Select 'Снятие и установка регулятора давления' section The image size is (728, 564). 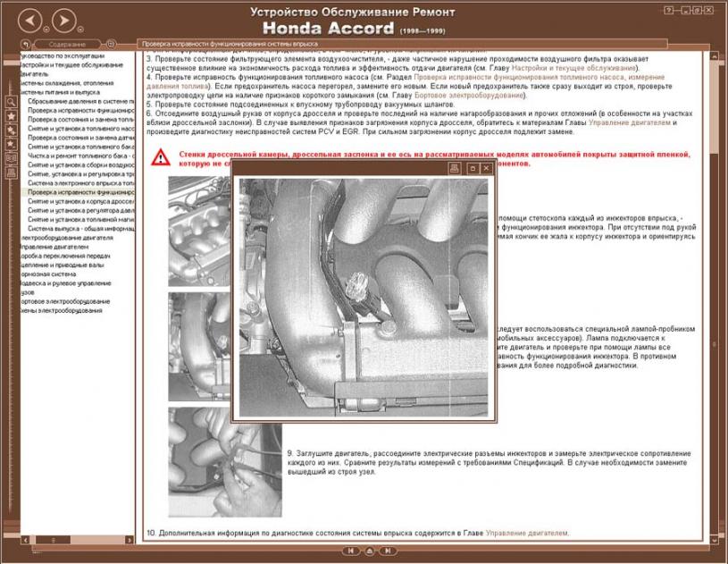click(x=80, y=210)
